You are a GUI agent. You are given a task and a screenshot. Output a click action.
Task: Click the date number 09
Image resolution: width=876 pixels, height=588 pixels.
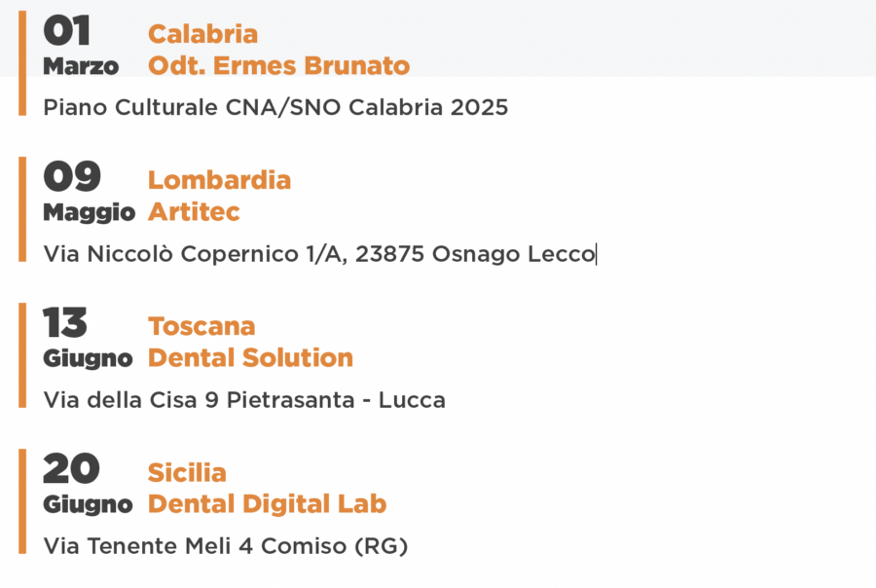[72, 176]
